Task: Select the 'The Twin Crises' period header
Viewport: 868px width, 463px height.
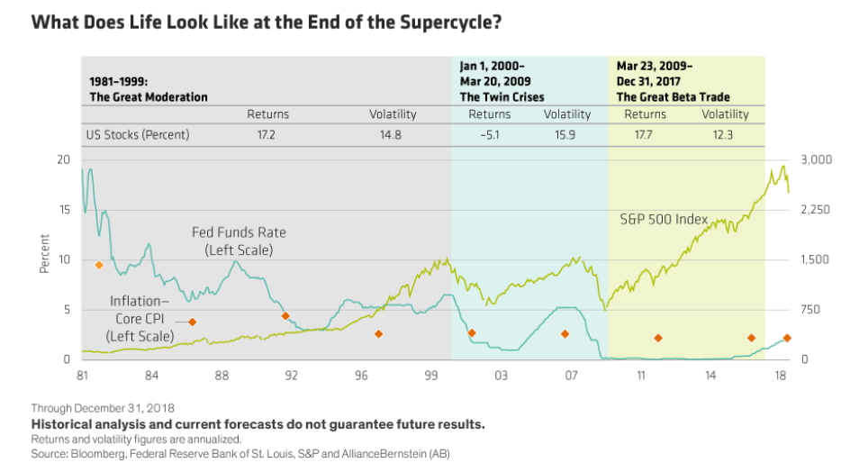Action: click(502, 96)
